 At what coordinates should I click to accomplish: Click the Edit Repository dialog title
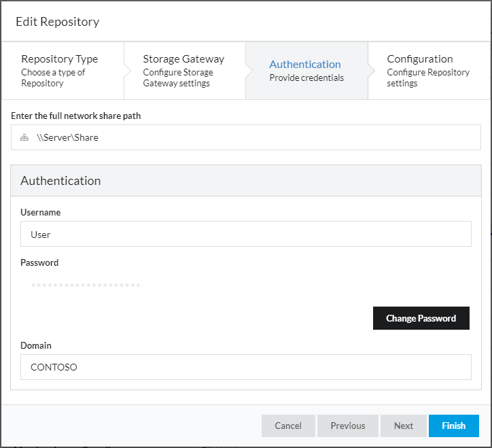[58, 22]
